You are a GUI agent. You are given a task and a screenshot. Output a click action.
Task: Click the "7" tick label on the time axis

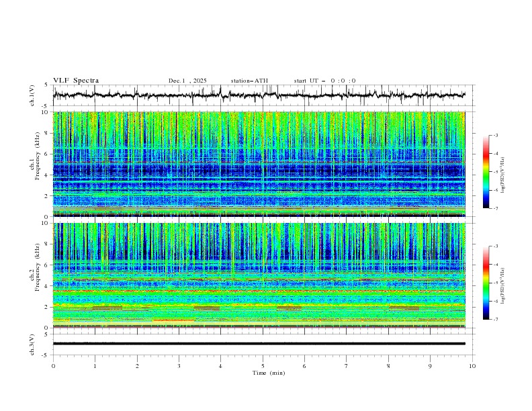pyautogui.click(x=347, y=366)
